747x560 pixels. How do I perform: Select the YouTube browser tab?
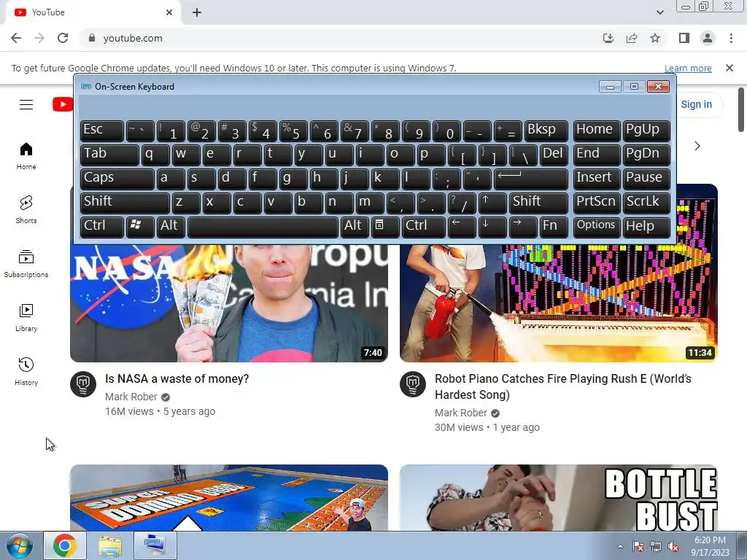pos(93,12)
